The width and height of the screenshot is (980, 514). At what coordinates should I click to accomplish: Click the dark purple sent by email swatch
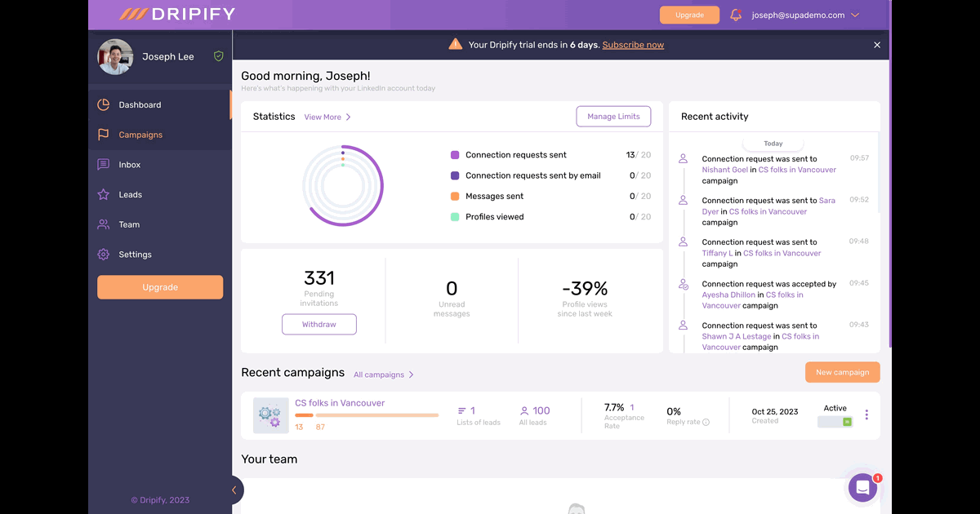click(455, 175)
